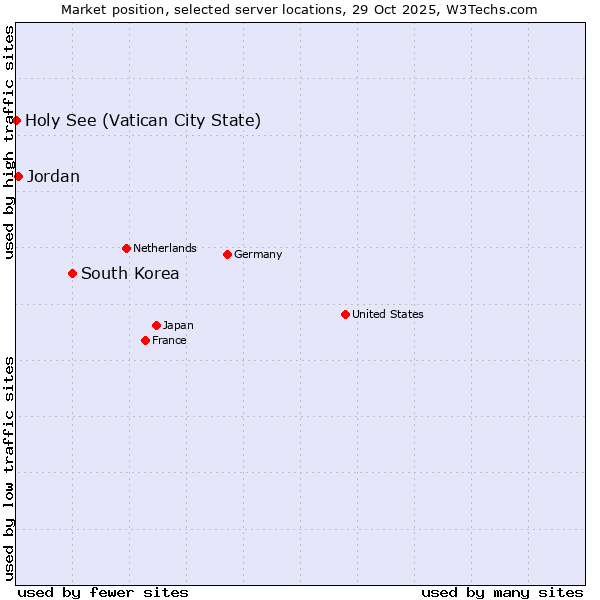Select the Germany data point marker

pyautogui.click(x=227, y=254)
